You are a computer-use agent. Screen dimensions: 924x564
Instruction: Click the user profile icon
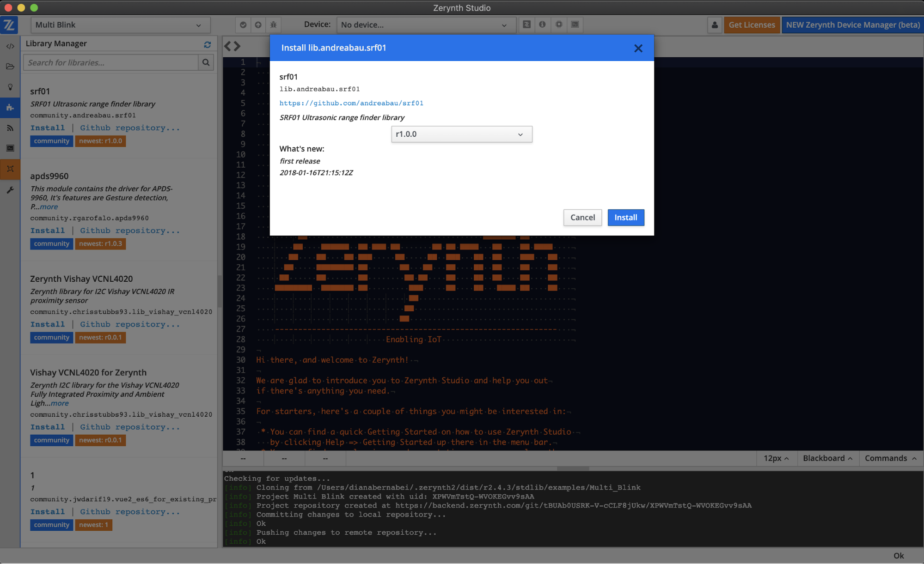click(x=715, y=25)
